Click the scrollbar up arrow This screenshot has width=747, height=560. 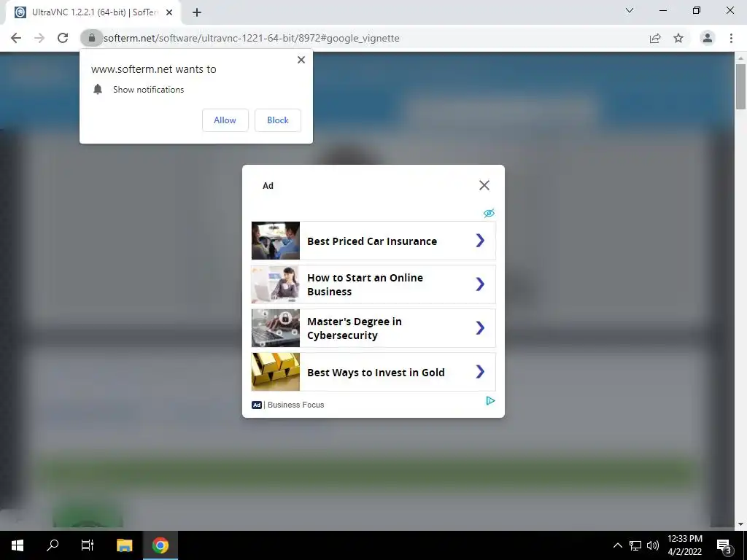point(740,58)
